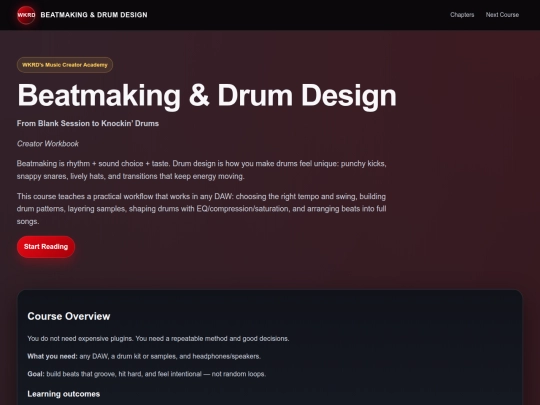Click the What you need label
Viewport: 540px width, 405px height.
tap(52, 356)
